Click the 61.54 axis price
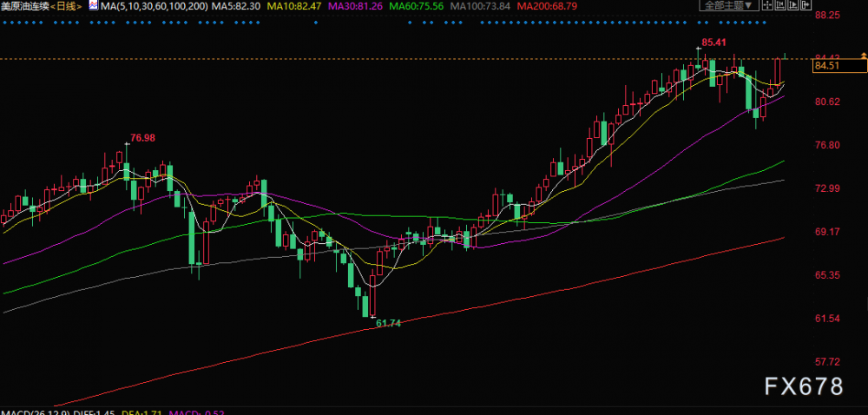This screenshot has width=868, height=415. tap(828, 318)
